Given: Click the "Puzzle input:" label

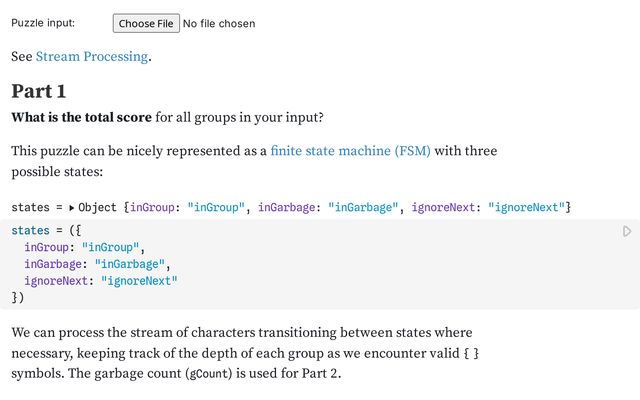Looking at the screenshot, I should coord(43,23).
